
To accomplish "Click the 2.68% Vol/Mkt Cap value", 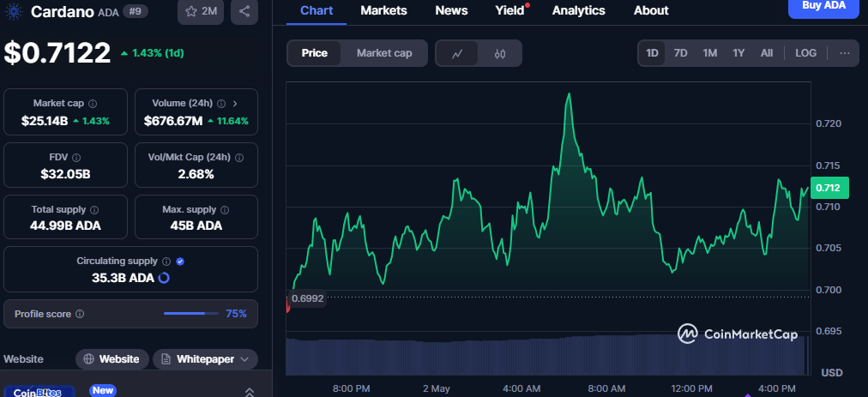I will click(196, 174).
